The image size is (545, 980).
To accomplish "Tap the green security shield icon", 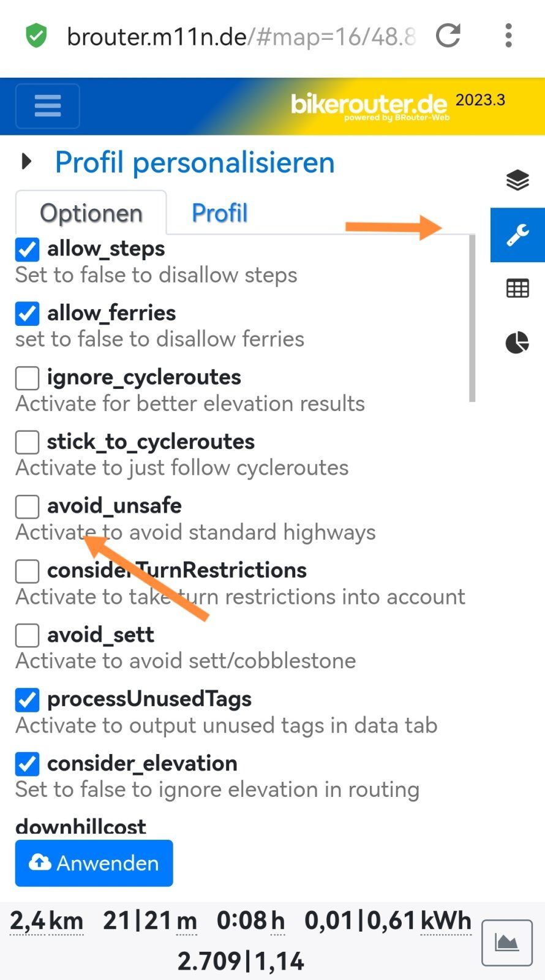I will 36,36.
